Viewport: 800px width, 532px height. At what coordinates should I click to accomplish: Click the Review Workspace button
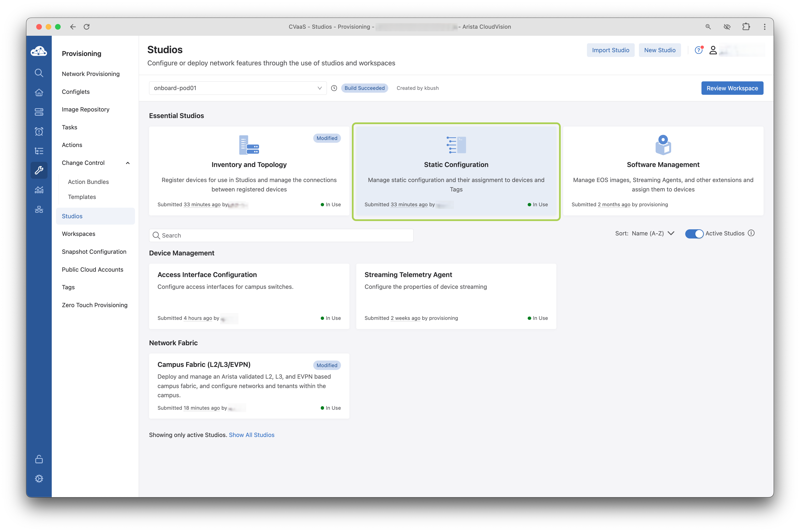732,88
